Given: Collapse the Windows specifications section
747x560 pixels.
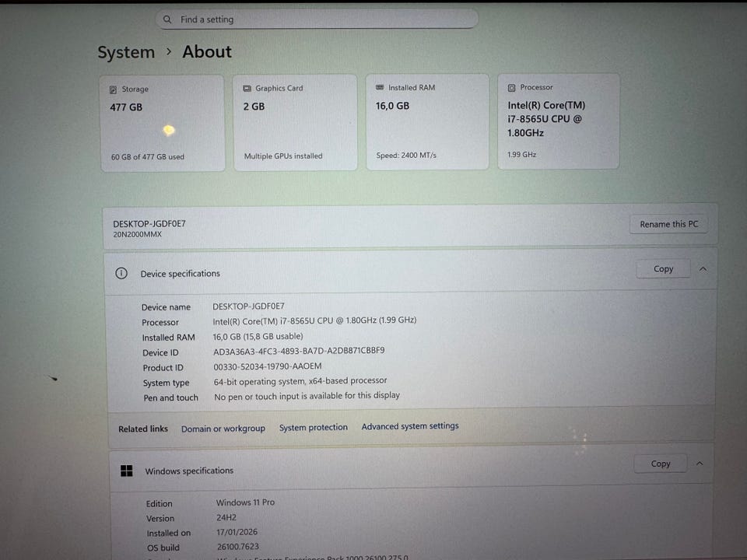Looking at the screenshot, I should [700, 464].
